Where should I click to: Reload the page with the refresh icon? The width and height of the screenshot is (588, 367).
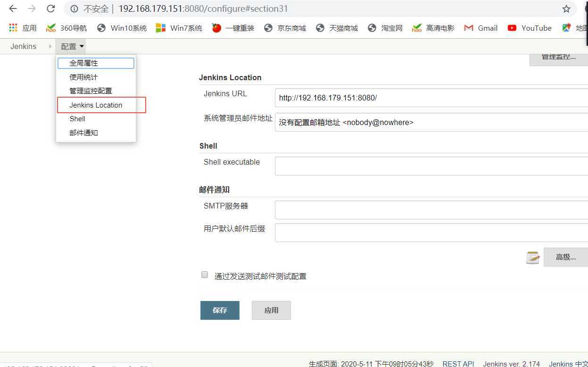51,9
